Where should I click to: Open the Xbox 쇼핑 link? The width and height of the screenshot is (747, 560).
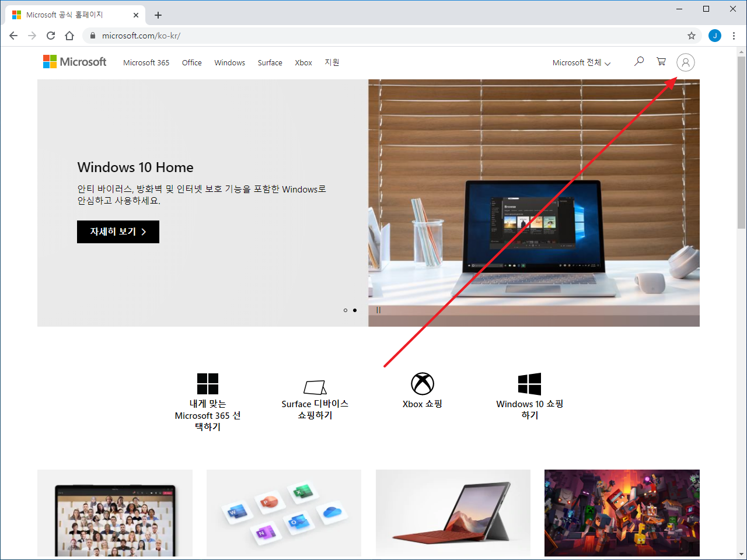(423, 404)
